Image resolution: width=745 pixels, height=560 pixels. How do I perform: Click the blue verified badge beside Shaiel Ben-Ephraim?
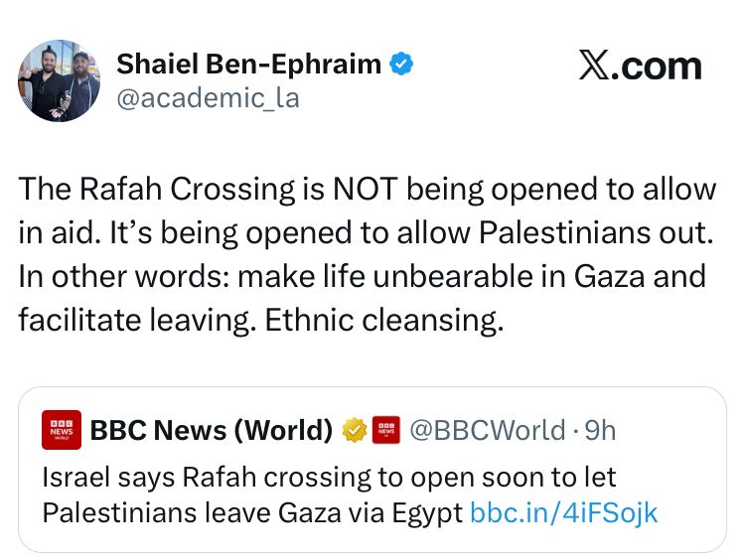click(x=401, y=65)
